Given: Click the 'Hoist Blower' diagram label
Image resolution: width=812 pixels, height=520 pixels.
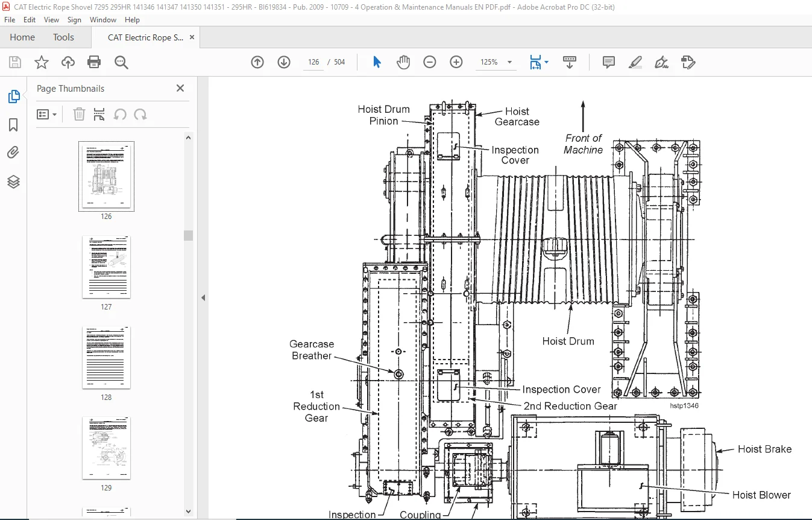Looking at the screenshot, I should click(x=761, y=495).
